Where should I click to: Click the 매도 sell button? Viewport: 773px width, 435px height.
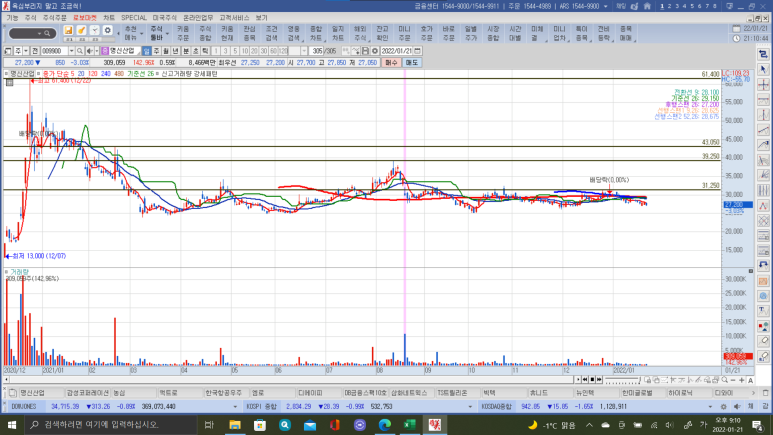click(x=412, y=63)
